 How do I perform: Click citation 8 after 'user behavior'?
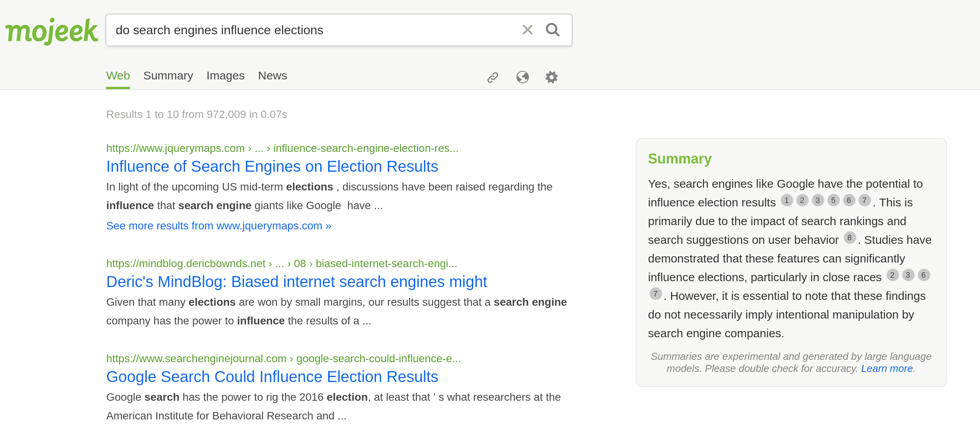tap(850, 238)
